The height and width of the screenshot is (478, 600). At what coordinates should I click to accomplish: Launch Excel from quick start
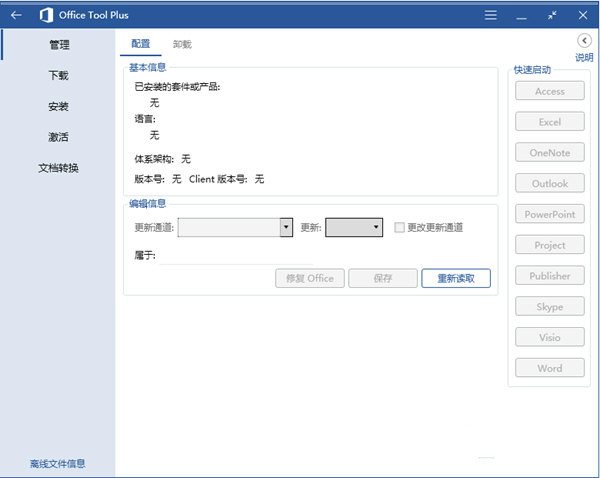pyautogui.click(x=549, y=122)
